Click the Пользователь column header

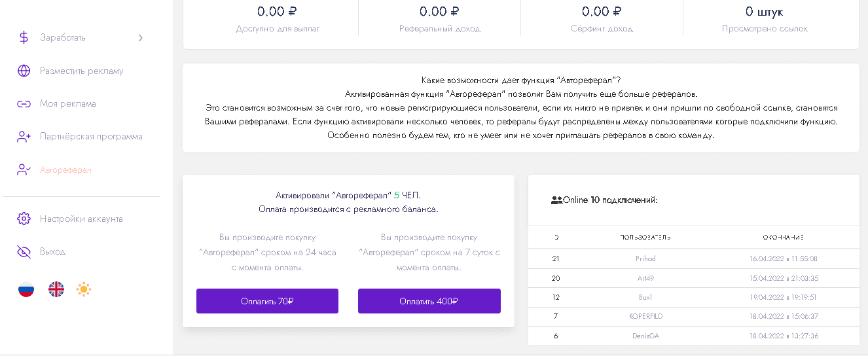point(645,237)
